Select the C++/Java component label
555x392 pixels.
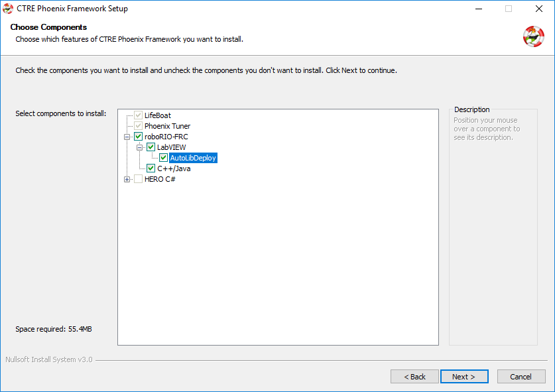[x=174, y=168]
